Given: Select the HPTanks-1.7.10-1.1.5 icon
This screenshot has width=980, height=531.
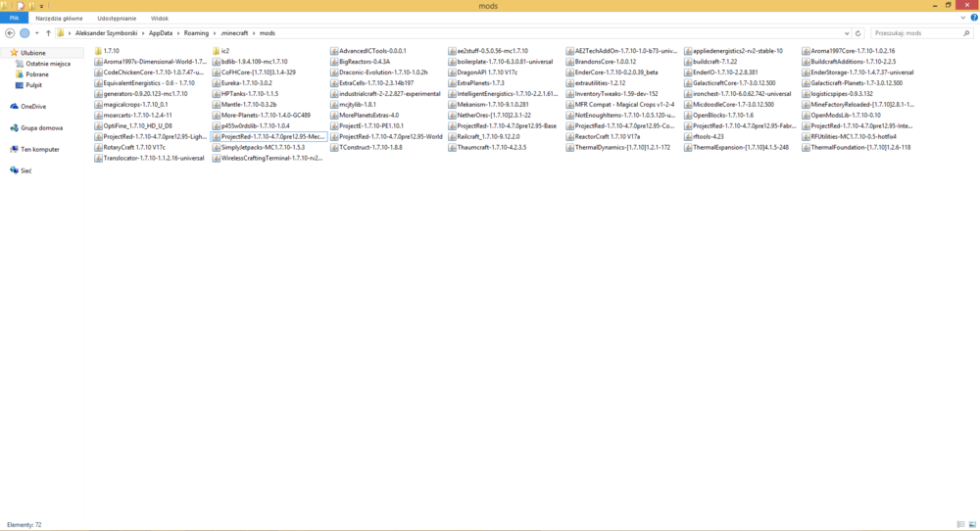Looking at the screenshot, I should point(217,94).
